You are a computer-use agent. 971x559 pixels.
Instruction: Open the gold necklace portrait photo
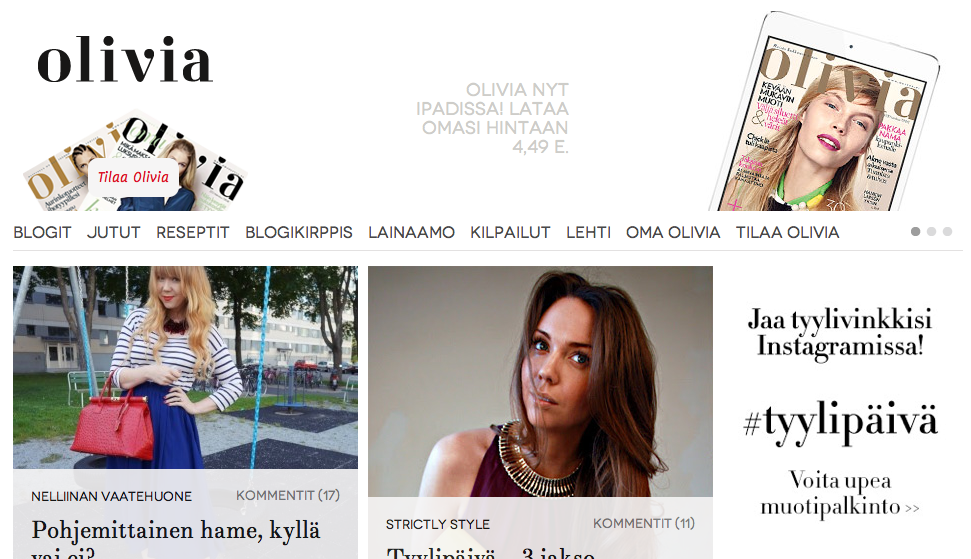[x=540, y=381]
